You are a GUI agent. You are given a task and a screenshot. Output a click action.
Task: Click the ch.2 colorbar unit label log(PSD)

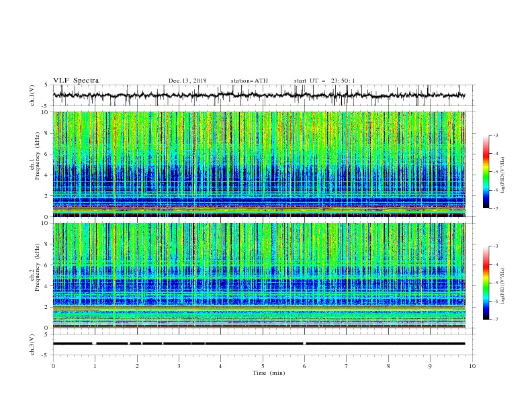pos(503,286)
